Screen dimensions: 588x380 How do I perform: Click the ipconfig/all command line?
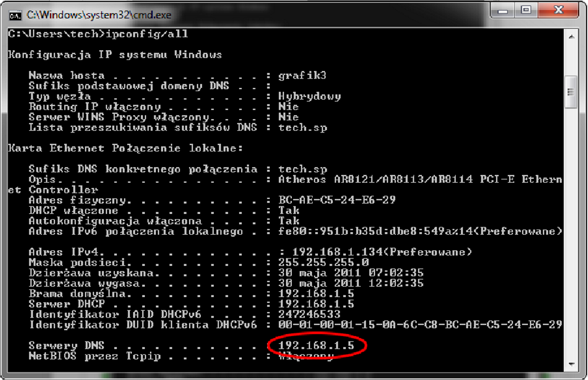click(x=98, y=34)
